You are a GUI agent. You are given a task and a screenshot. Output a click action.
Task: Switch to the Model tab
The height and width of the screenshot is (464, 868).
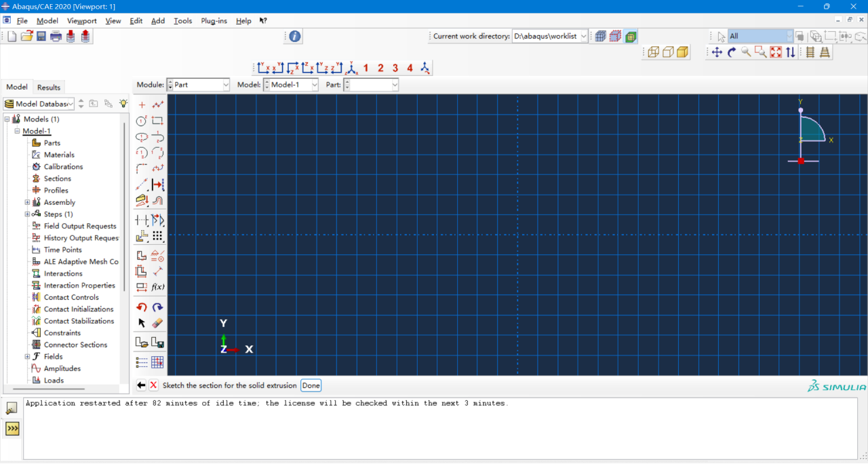(x=17, y=87)
